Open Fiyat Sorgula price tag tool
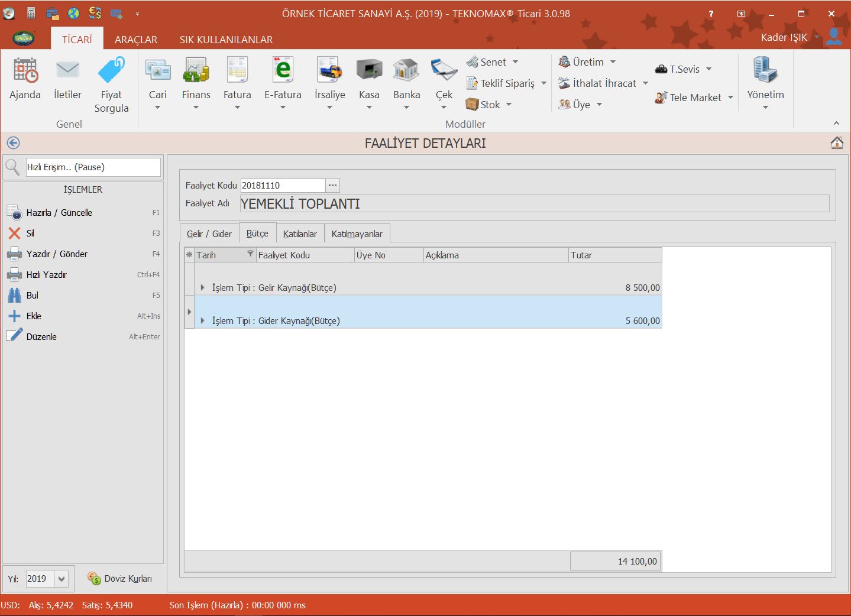The width and height of the screenshot is (851, 616). (x=111, y=71)
